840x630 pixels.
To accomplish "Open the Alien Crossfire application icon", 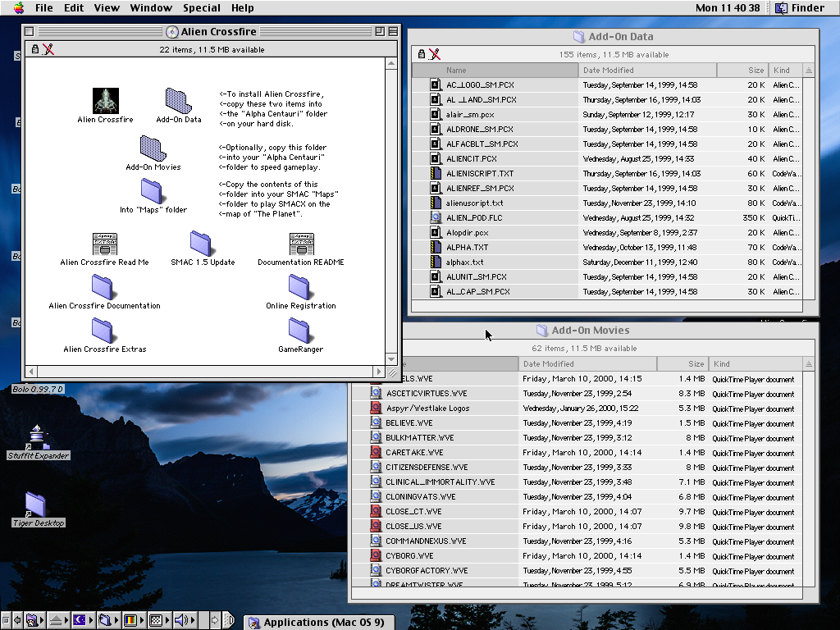I will tap(105, 101).
